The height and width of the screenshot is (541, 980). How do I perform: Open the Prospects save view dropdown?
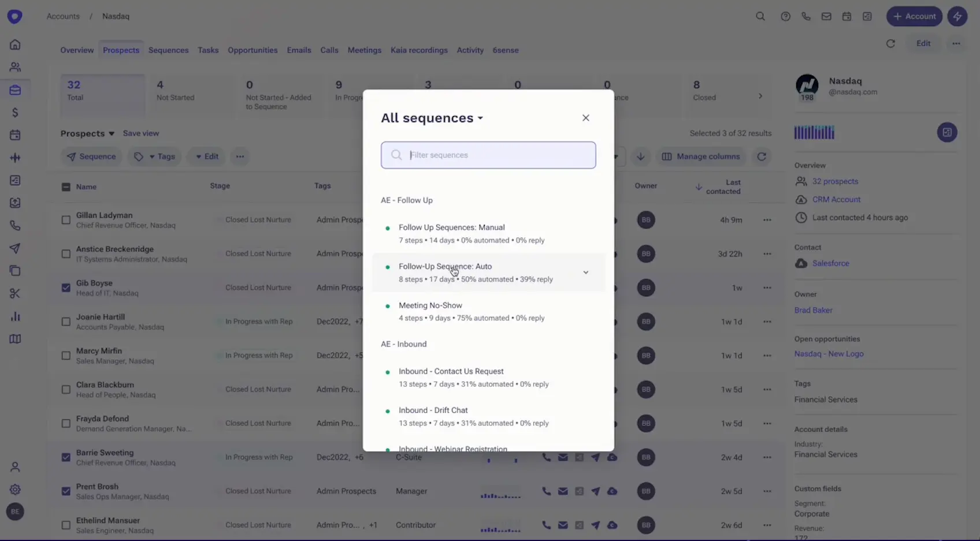88,133
